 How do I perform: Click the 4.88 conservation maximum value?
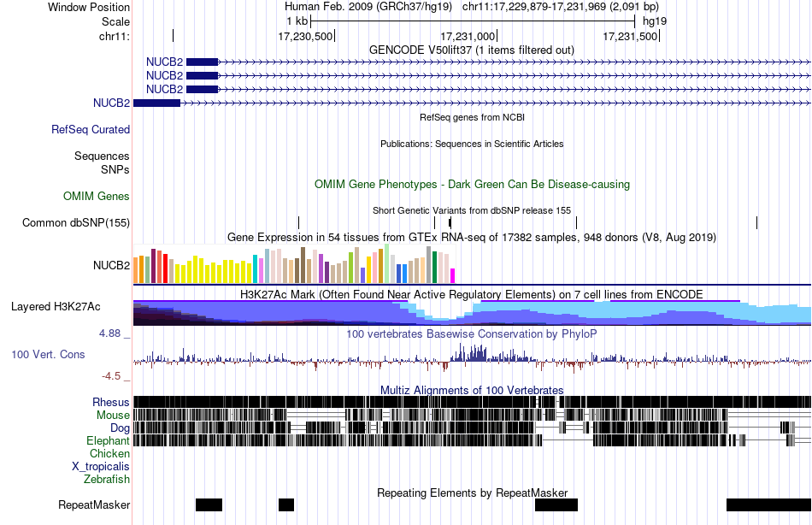tap(109, 333)
